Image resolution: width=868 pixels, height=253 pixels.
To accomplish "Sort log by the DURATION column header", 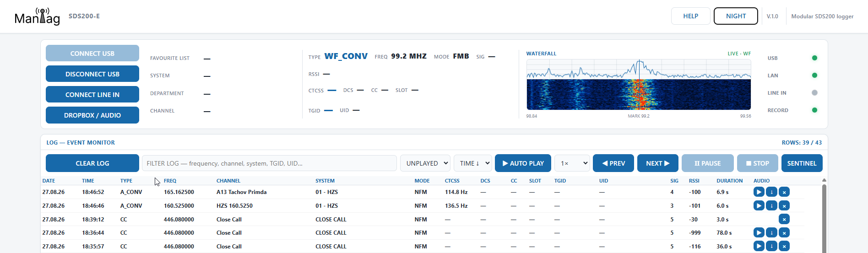I will 730,181.
